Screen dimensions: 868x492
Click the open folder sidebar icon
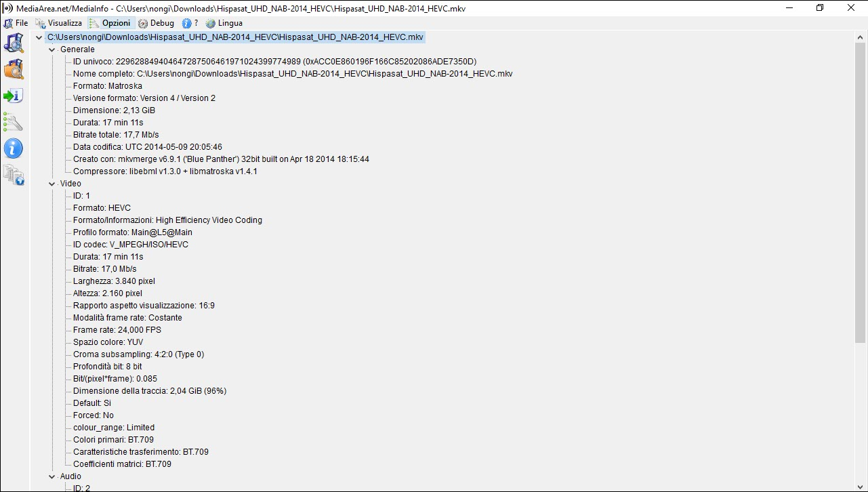pyautogui.click(x=14, y=69)
